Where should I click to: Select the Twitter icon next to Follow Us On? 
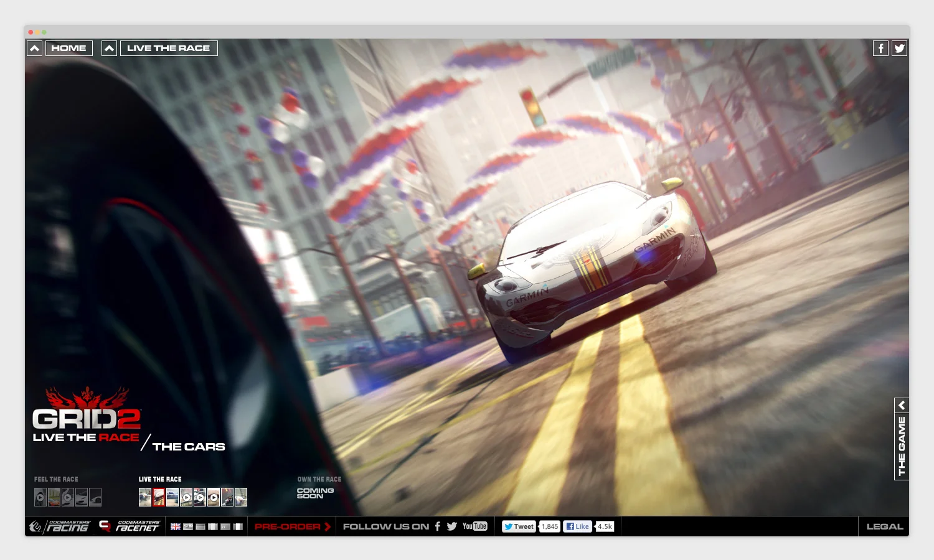click(x=453, y=526)
